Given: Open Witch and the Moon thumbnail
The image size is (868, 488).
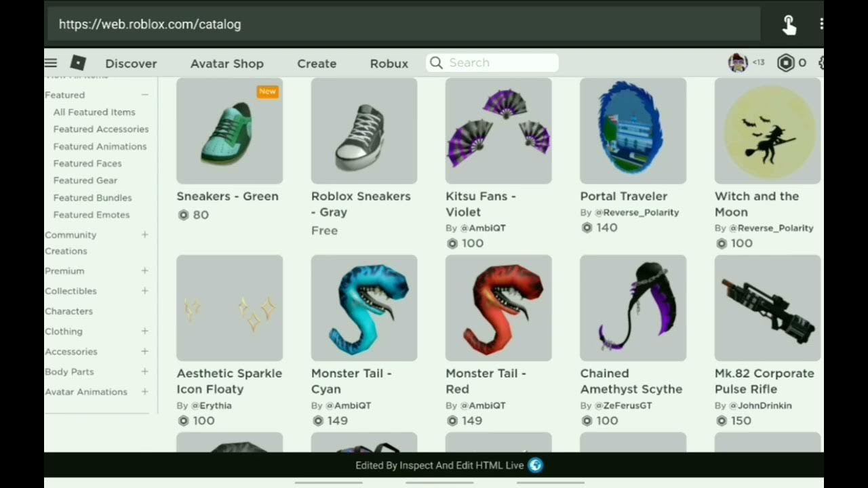Looking at the screenshot, I should click(x=768, y=131).
